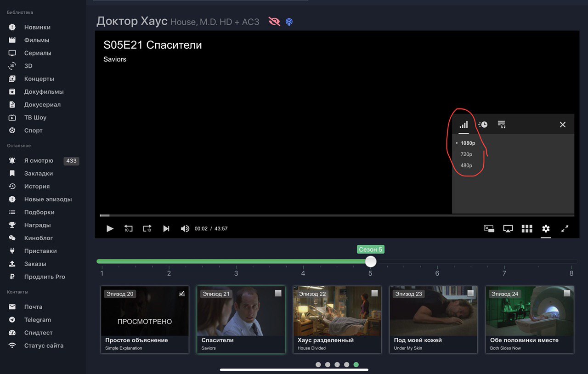Click the Подборки list icon
The image size is (588, 374).
point(12,212)
